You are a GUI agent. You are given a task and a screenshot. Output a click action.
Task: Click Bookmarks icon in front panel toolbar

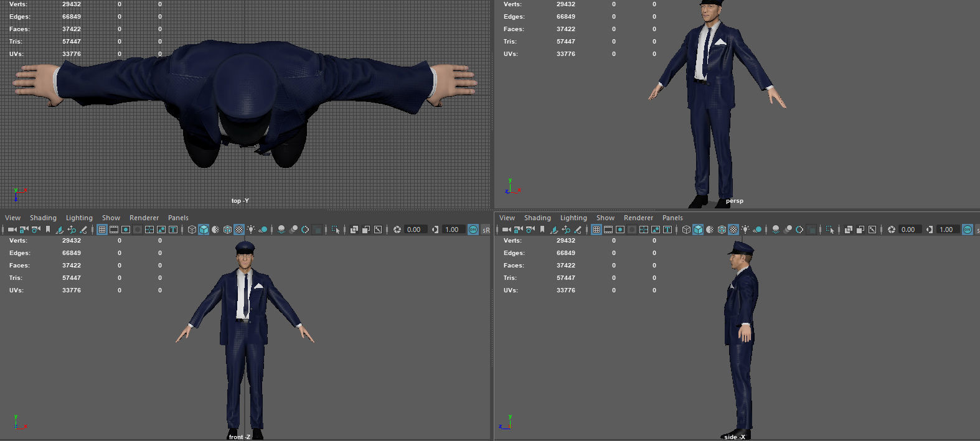pos(47,230)
